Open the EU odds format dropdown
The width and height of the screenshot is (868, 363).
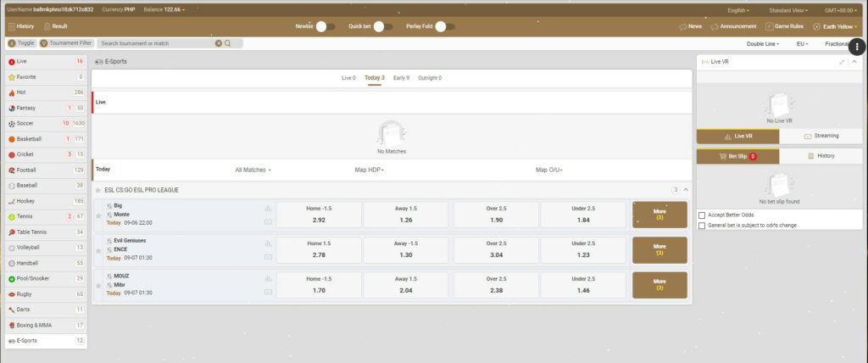pyautogui.click(x=802, y=44)
